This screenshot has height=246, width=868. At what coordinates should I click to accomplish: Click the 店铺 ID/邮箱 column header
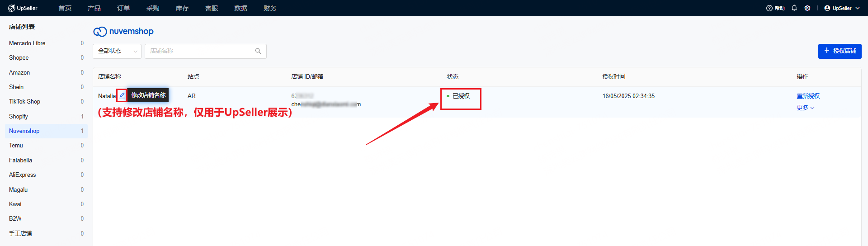click(x=307, y=76)
